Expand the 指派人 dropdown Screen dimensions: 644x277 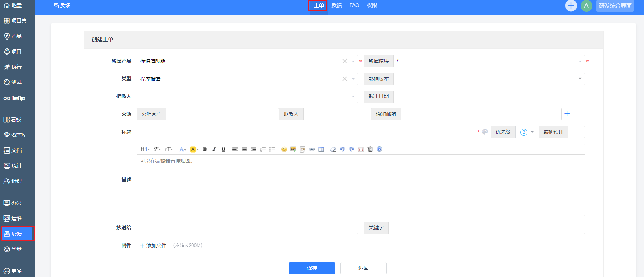click(x=353, y=97)
